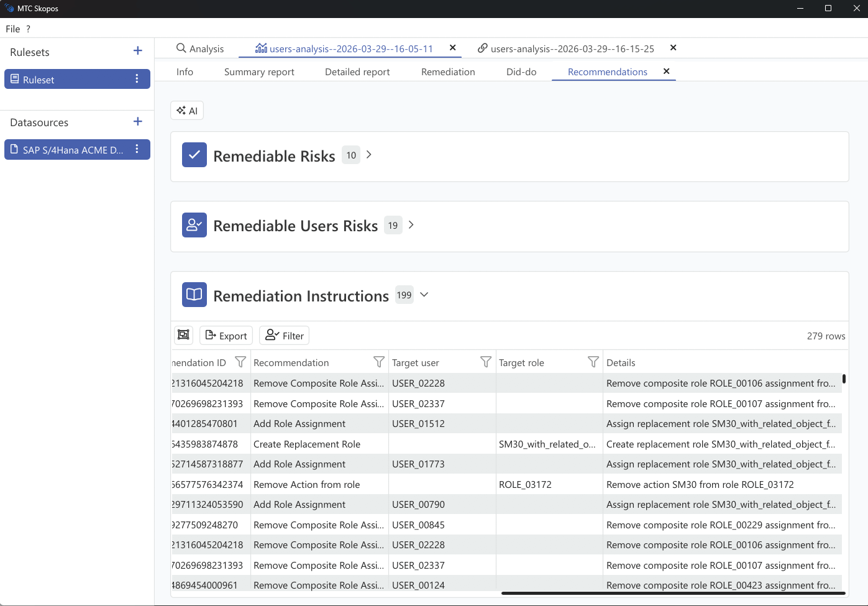The width and height of the screenshot is (868, 606).
Task: Open the AI assistant button
Action: 186,110
